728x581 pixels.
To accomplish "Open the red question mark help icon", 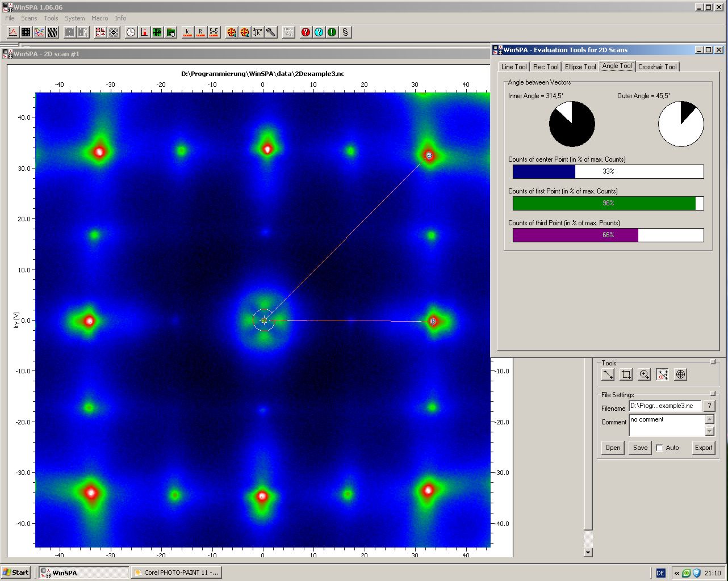I will coord(306,32).
